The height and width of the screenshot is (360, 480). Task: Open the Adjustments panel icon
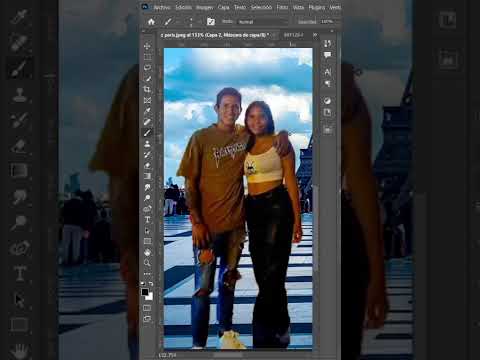(327, 101)
